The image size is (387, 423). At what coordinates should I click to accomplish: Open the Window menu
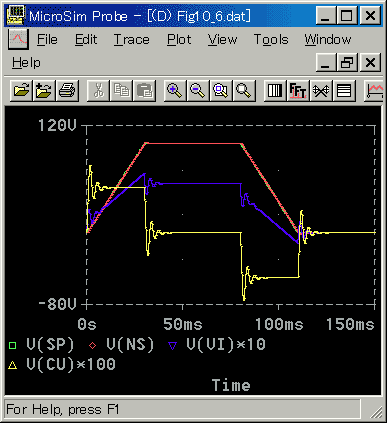pyautogui.click(x=328, y=40)
